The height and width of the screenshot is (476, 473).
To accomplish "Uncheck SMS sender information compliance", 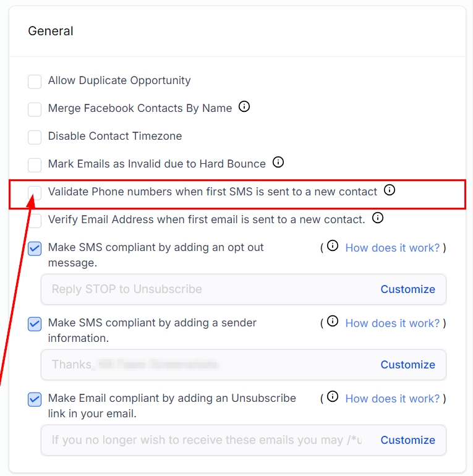I will coord(35,324).
